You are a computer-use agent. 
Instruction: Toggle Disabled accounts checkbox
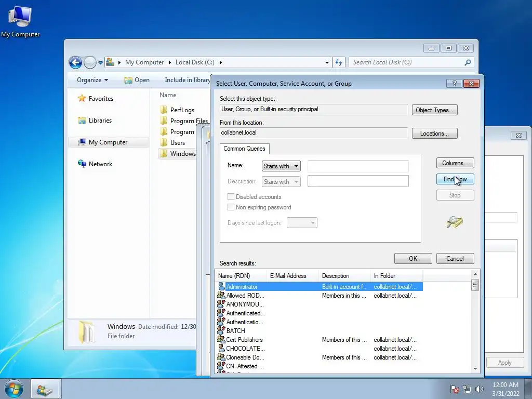(231, 197)
